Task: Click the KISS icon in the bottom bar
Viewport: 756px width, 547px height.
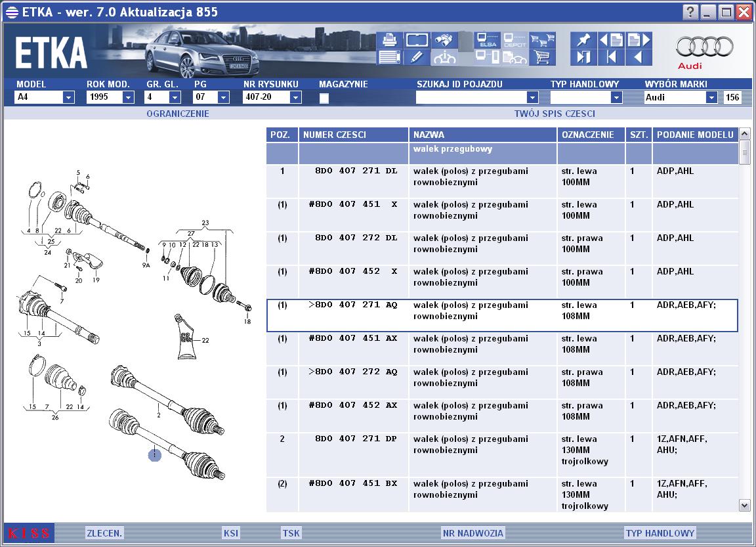Action: [28, 533]
